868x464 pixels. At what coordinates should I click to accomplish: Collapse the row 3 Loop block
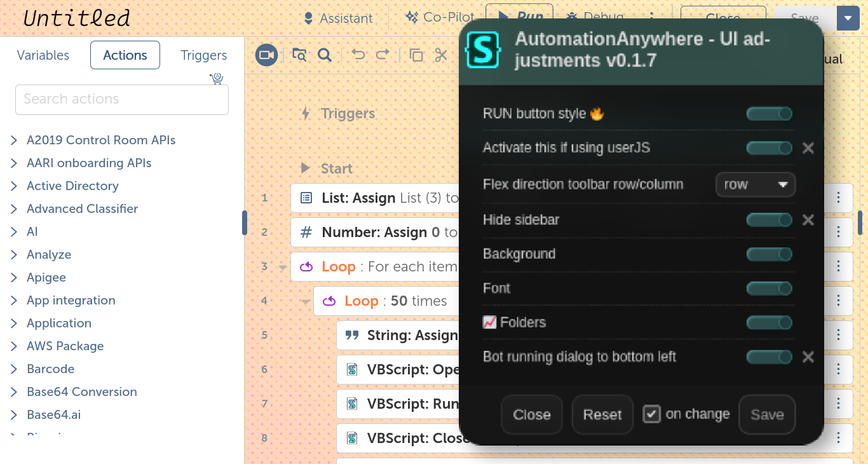click(283, 268)
